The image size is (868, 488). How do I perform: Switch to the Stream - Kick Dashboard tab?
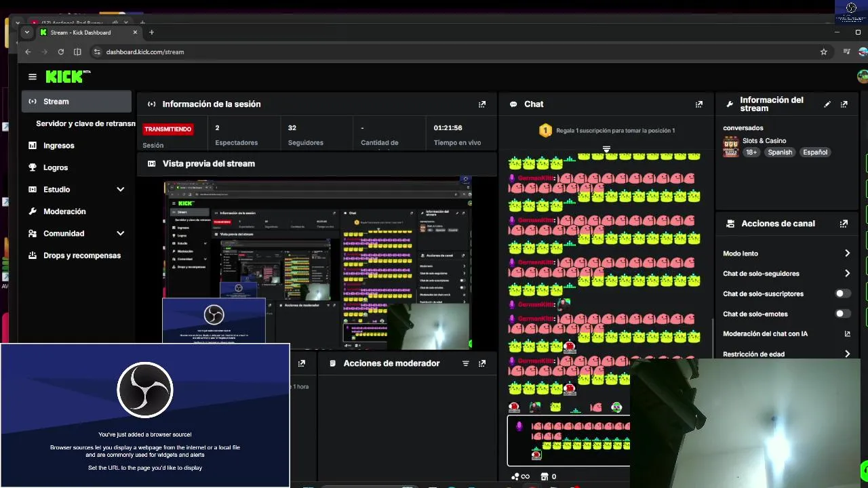coord(88,33)
